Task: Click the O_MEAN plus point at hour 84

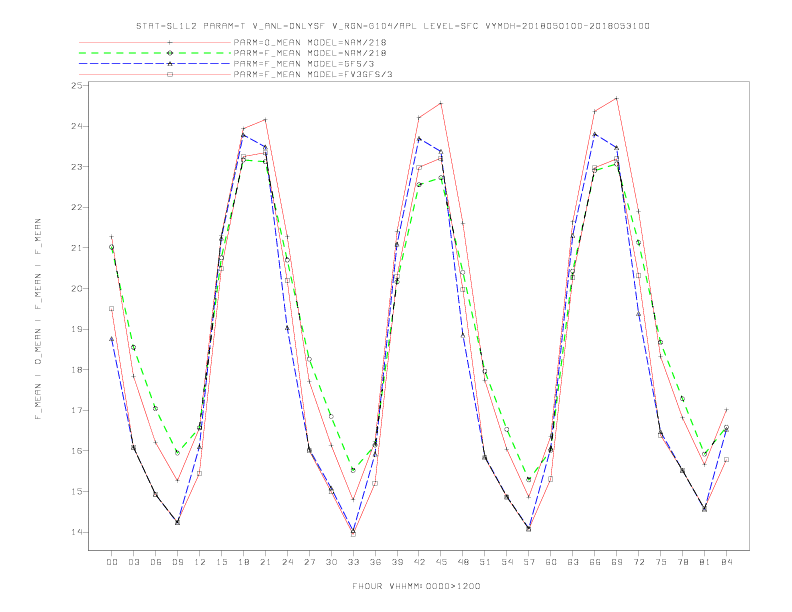Action: [726, 410]
